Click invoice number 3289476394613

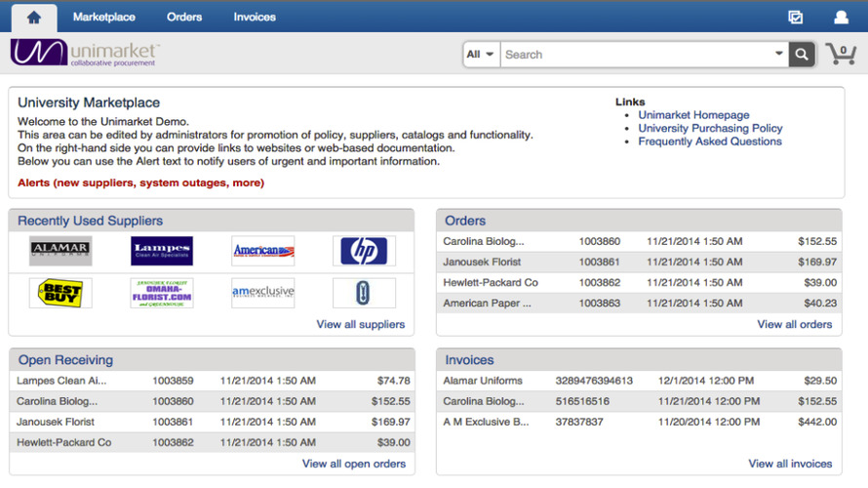coord(594,381)
